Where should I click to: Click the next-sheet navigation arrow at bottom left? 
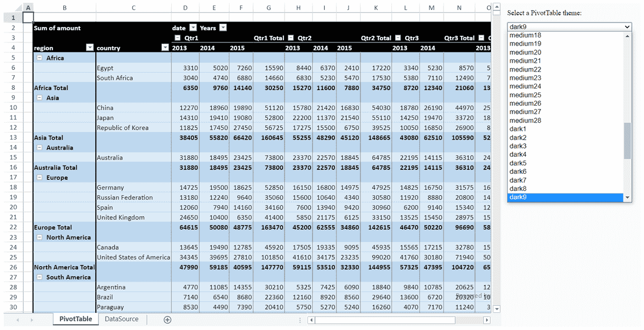(x=31, y=319)
